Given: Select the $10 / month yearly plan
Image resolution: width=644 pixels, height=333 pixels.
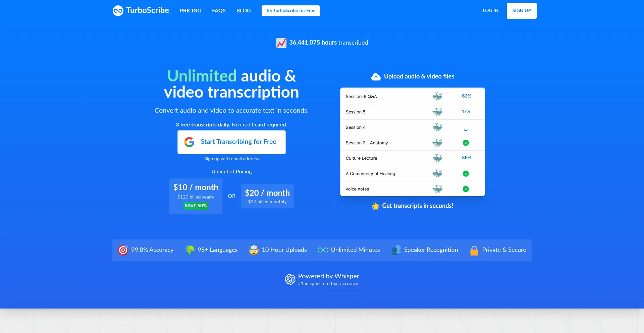Looking at the screenshot, I should point(196,196).
